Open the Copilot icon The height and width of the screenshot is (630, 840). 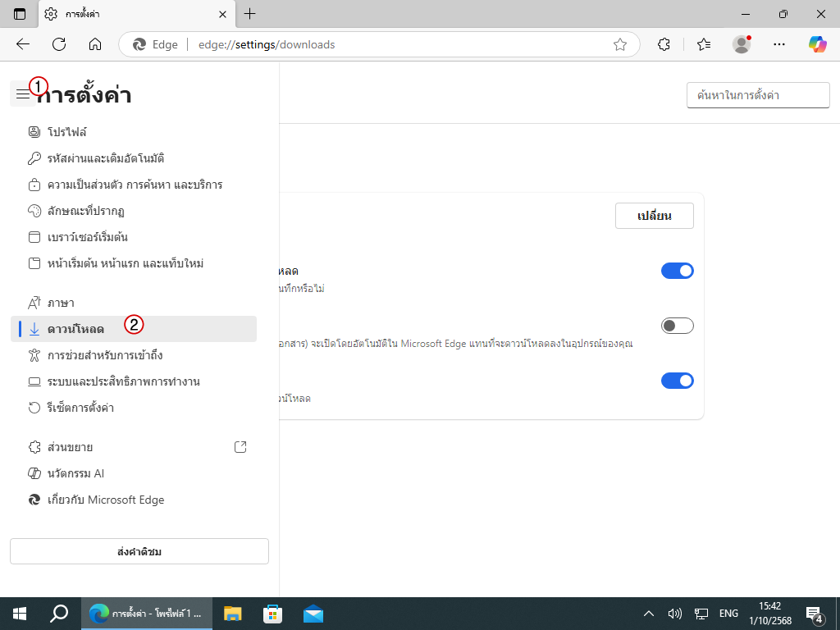tap(817, 44)
